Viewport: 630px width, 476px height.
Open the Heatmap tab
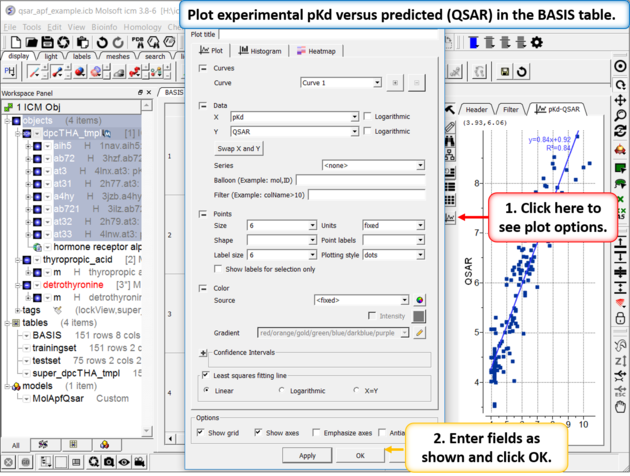pyautogui.click(x=316, y=51)
